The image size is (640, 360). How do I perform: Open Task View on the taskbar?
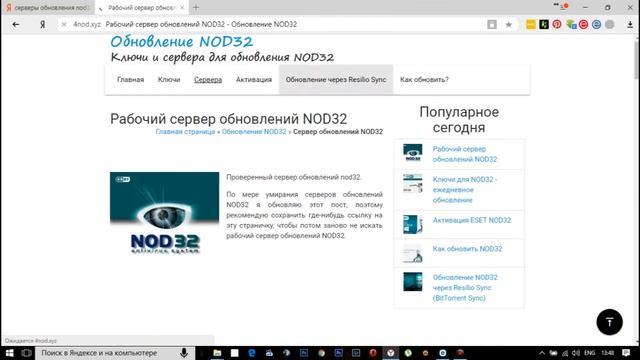[27, 353]
